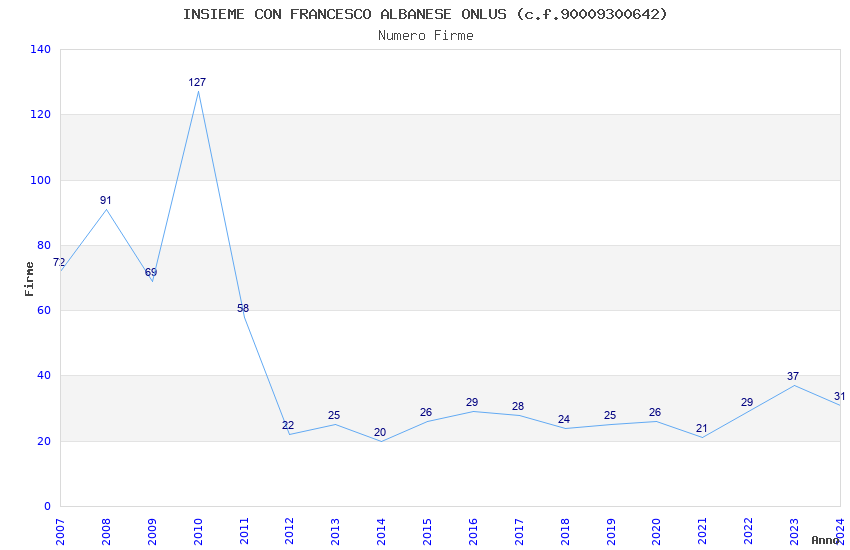Select data label 91 for 2008
850x550 pixels.
pyautogui.click(x=106, y=200)
